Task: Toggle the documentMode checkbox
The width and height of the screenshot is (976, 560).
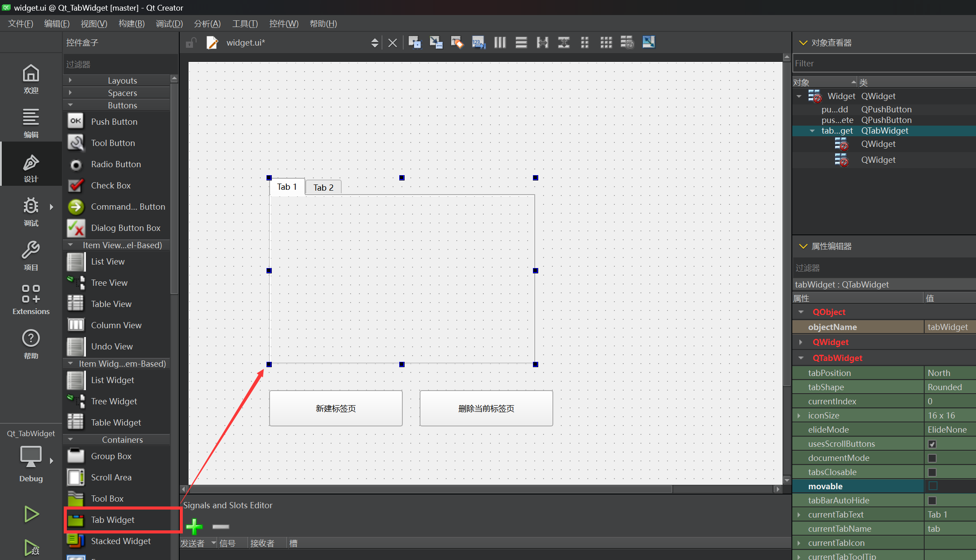Action: pyautogui.click(x=932, y=458)
